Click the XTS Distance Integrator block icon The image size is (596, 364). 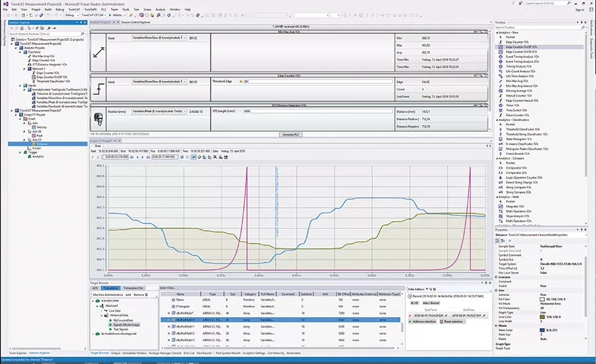[x=98, y=119]
